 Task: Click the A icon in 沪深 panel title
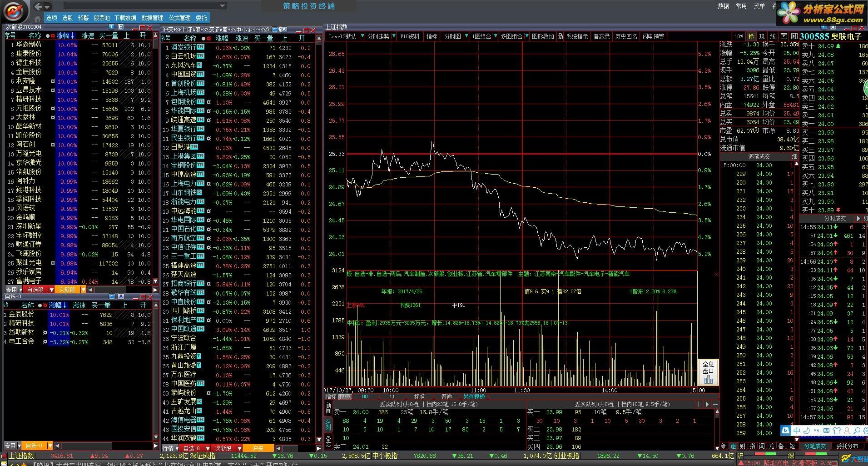pyautogui.click(x=283, y=30)
